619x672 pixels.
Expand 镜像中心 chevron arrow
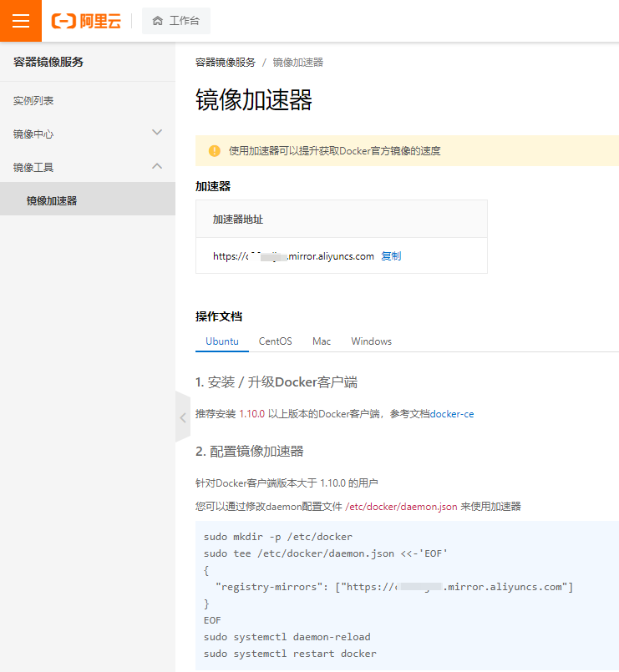tap(157, 133)
